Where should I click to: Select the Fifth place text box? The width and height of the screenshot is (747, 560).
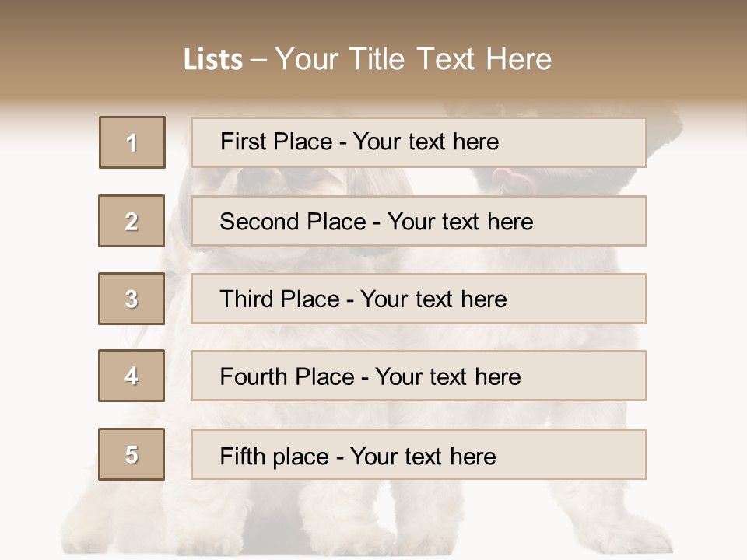(419, 455)
